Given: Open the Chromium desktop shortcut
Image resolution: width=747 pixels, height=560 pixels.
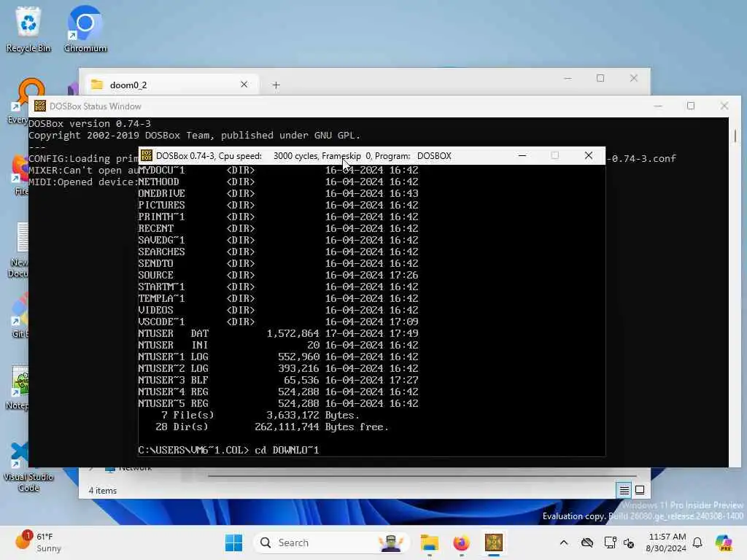Looking at the screenshot, I should (x=85, y=29).
